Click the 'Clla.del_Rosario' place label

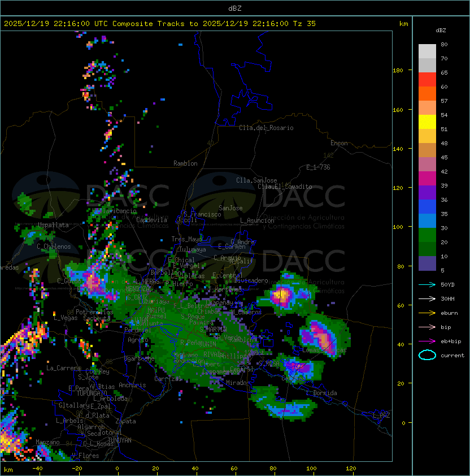coord(266,128)
